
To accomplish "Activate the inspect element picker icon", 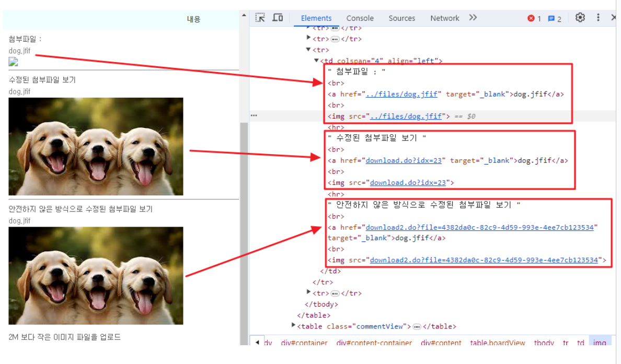I will pyautogui.click(x=260, y=18).
